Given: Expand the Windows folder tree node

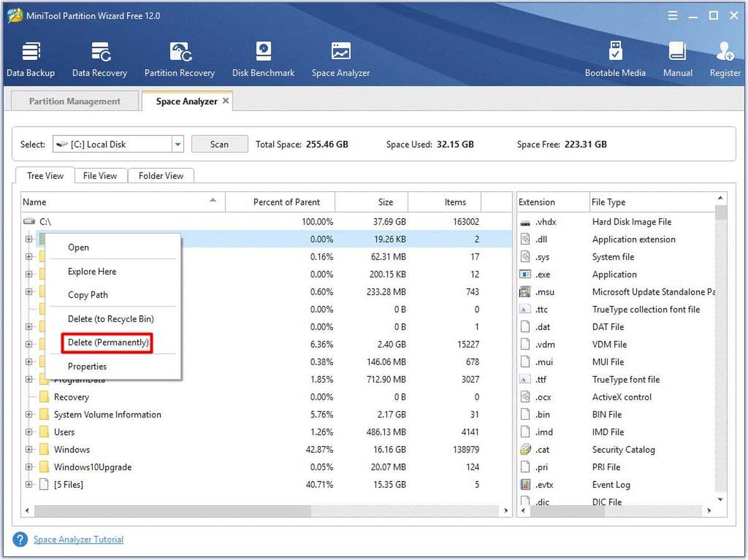Looking at the screenshot, I should [29, 450].
